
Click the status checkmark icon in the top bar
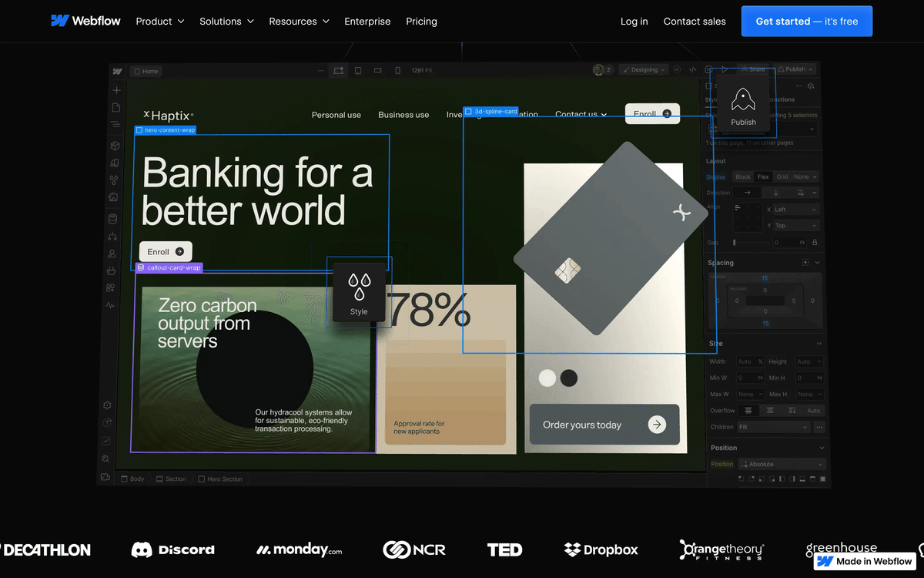coord(677,69)
